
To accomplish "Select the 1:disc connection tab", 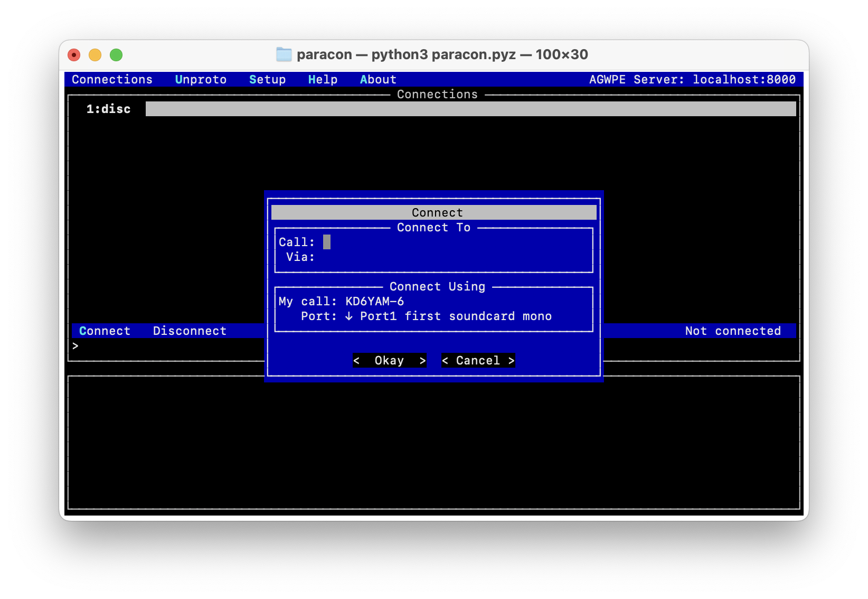I will tap(108, 109).
